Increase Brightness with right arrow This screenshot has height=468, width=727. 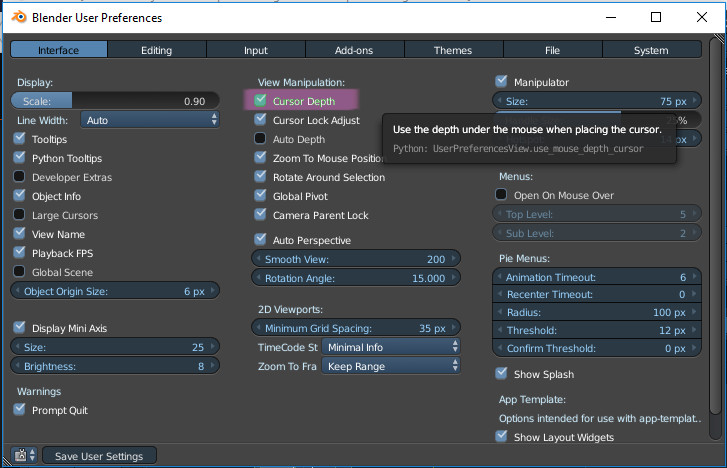click(x=213, y=365)
